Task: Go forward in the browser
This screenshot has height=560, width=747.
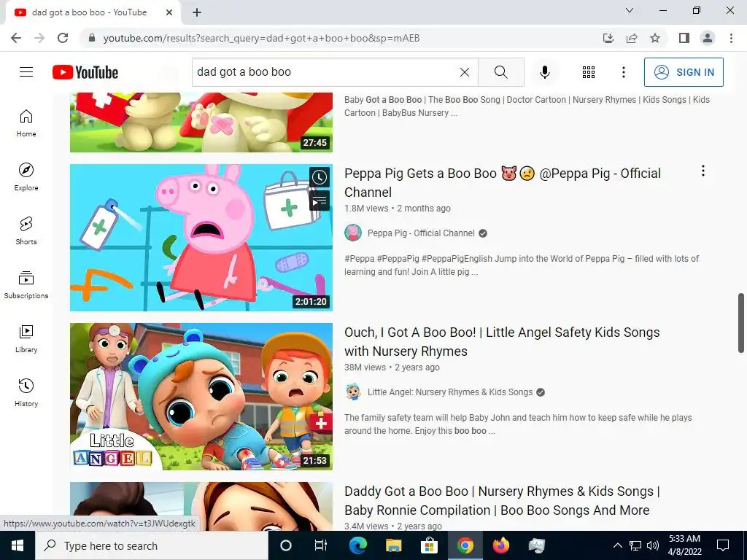Action: tap(39, 38)
